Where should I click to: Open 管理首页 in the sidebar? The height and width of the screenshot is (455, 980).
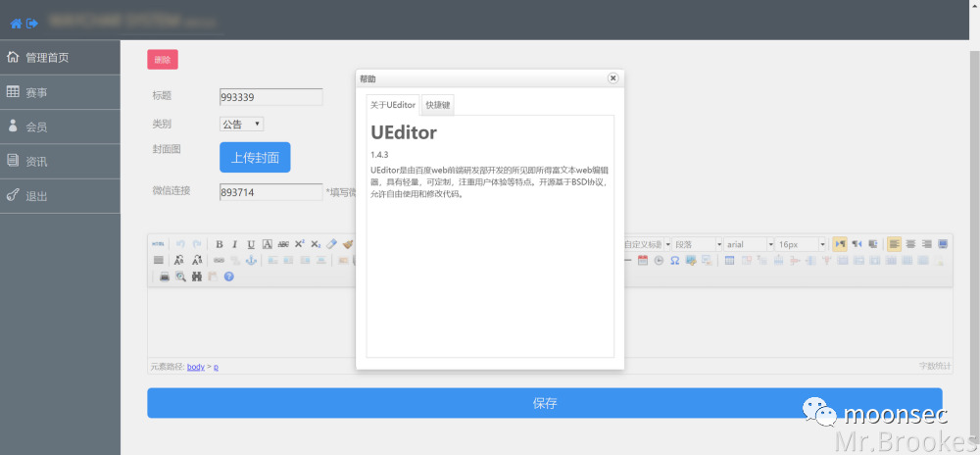tap(60, 58)
